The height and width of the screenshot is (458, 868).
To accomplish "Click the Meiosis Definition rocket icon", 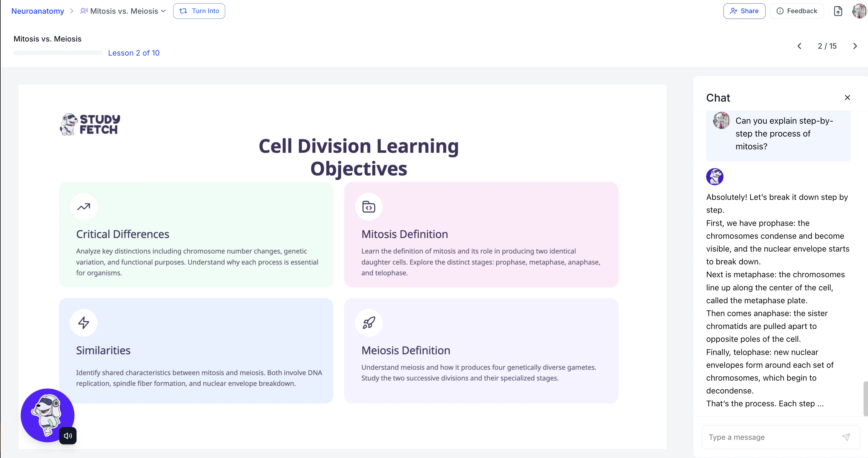I will [x=369, y=323].
